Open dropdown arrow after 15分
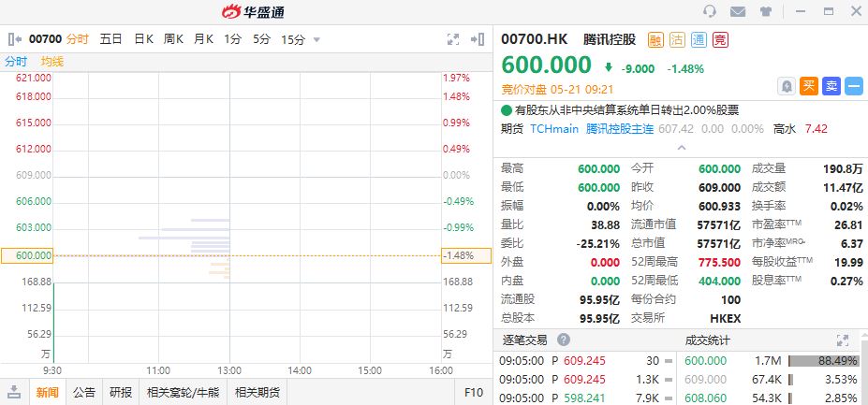This screenshot has height=405, width=868. coord(316,40)
